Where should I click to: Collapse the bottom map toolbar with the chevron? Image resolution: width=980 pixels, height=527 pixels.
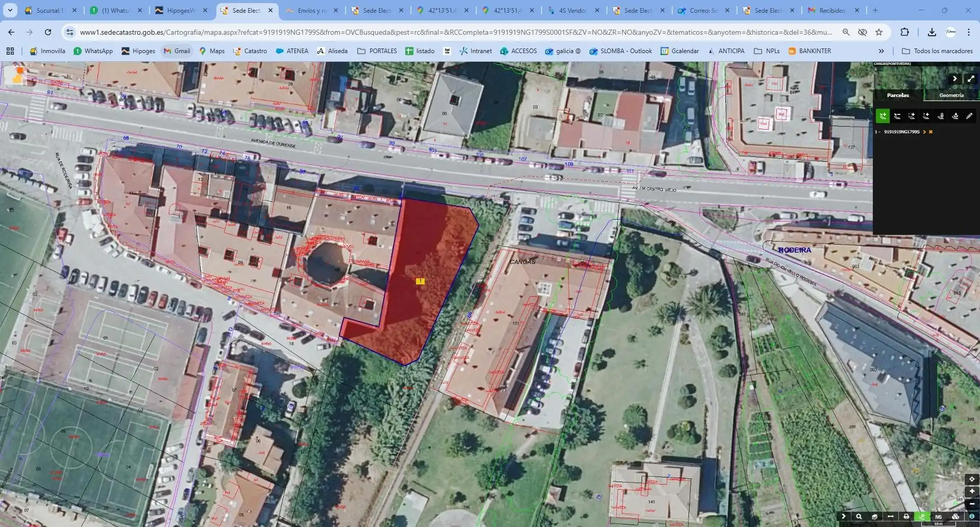pos(844,517)
